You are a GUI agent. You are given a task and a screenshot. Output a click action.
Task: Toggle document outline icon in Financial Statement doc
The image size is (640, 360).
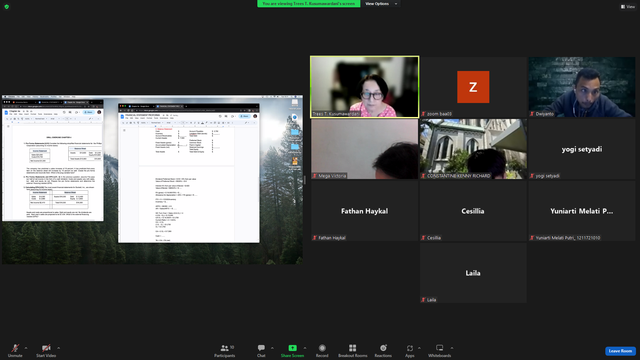click(x=124, y=130)
